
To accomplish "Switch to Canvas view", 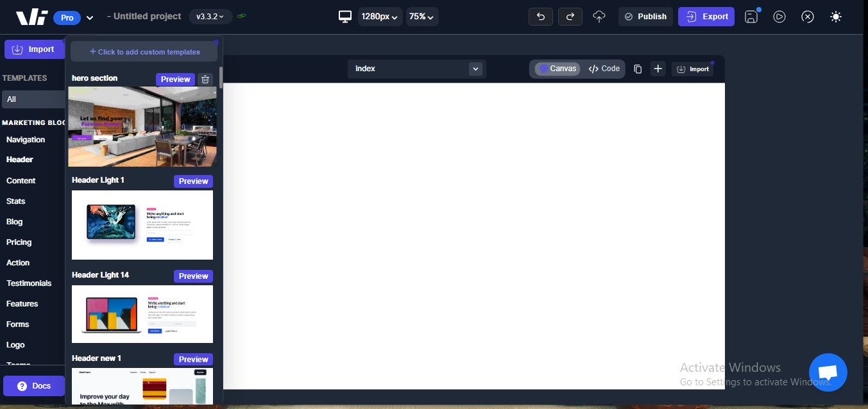I will pos(557,69).
